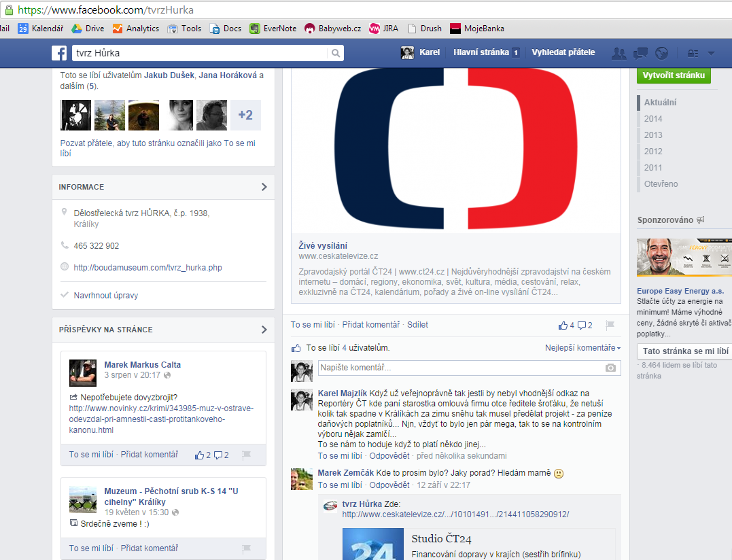Click the search magnifier icon
Viewport: 732px width, 560px height.
pyautogui.click(x=336, y=53)
